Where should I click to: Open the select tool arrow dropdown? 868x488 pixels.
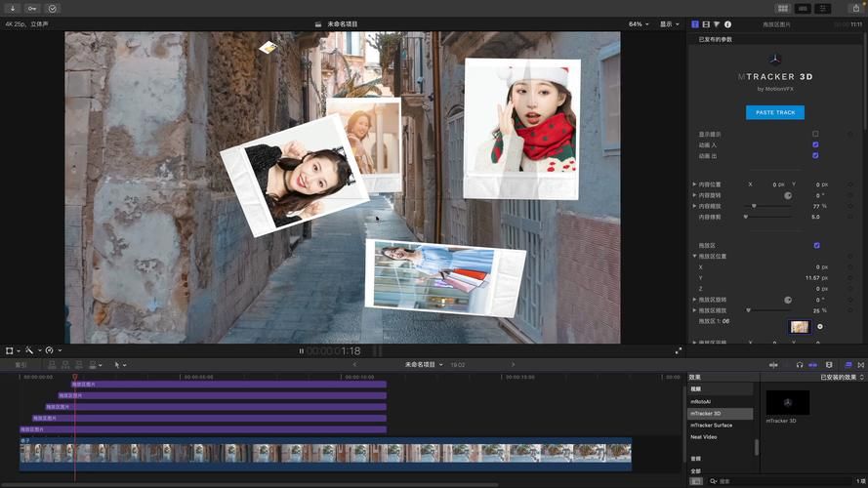[x=120, y=365]
